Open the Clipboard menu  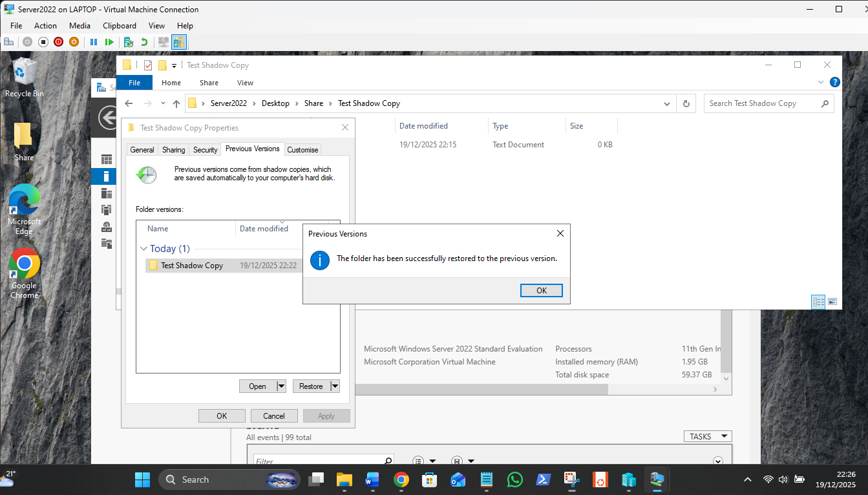coord(120,26)
